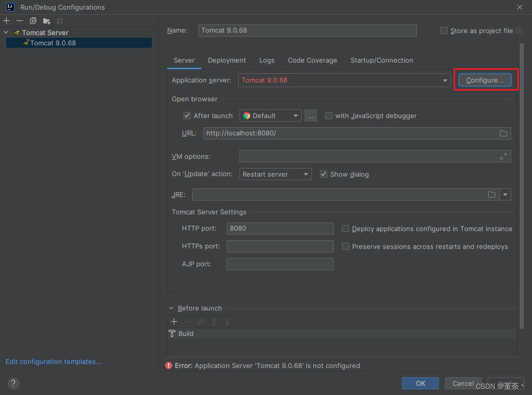Click the Name input field
This screenshot has width=532, height=395.
tap(307, 31)
